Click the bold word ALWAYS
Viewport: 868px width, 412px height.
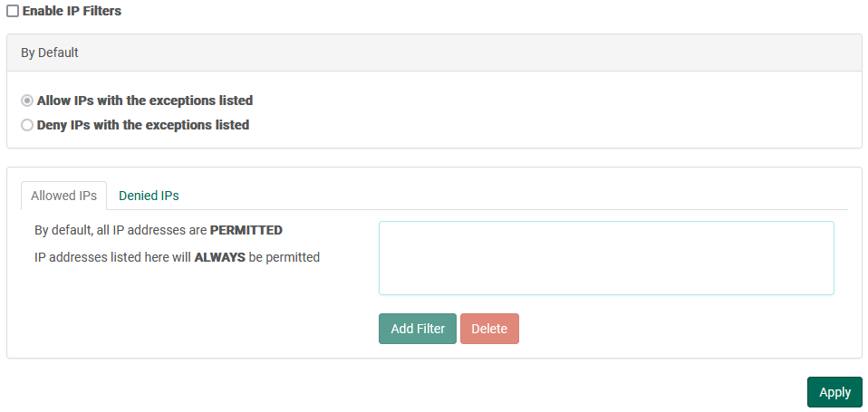(x=219, y=257)
